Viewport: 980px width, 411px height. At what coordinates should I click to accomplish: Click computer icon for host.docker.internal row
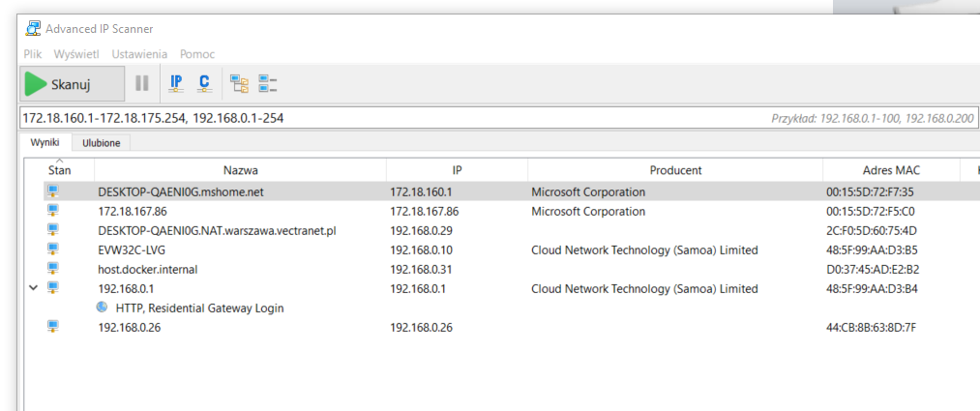54,269
